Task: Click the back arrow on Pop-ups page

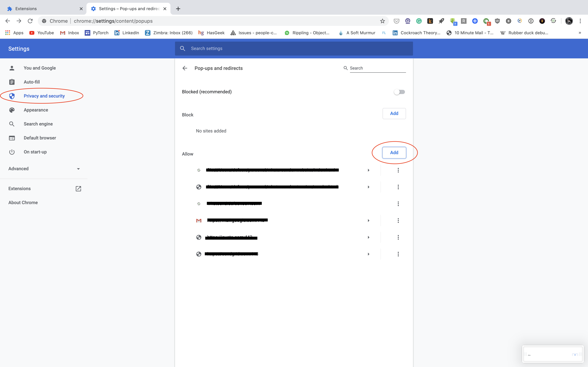Action: [185, 68]
